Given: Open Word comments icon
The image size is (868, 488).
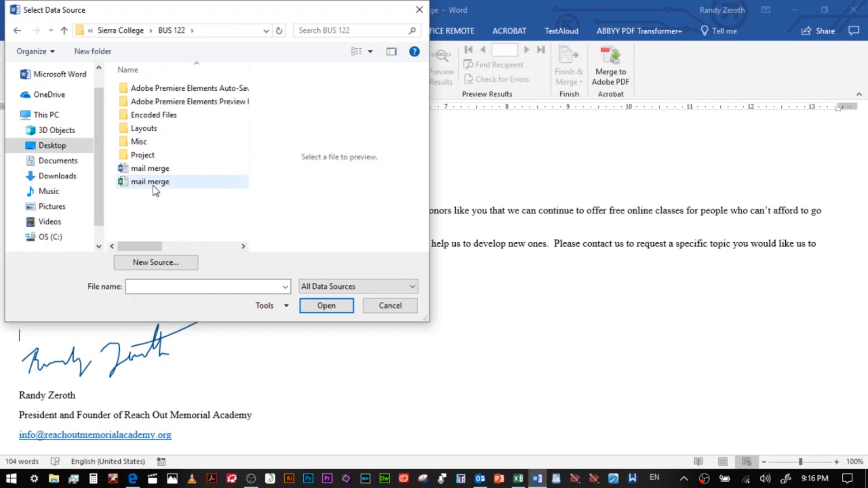Looking at the screenshot, I should point(854,31).
